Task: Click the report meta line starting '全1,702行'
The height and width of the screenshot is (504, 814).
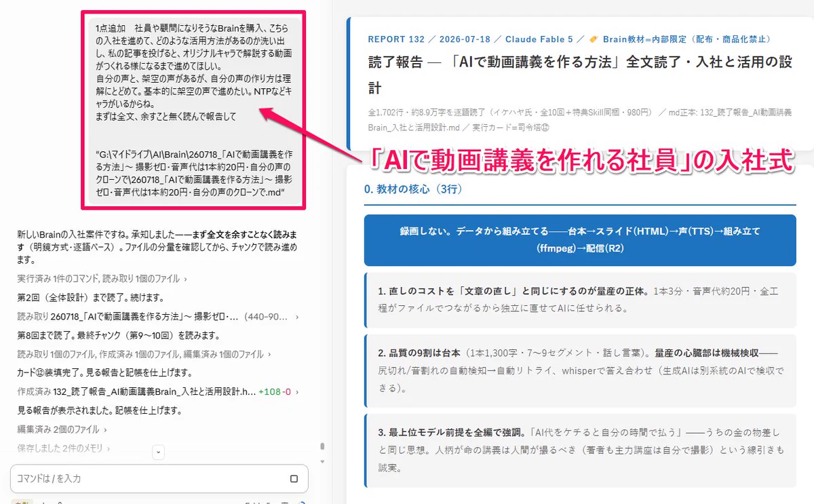Action: pyautogui.click(x=580, y=119)
